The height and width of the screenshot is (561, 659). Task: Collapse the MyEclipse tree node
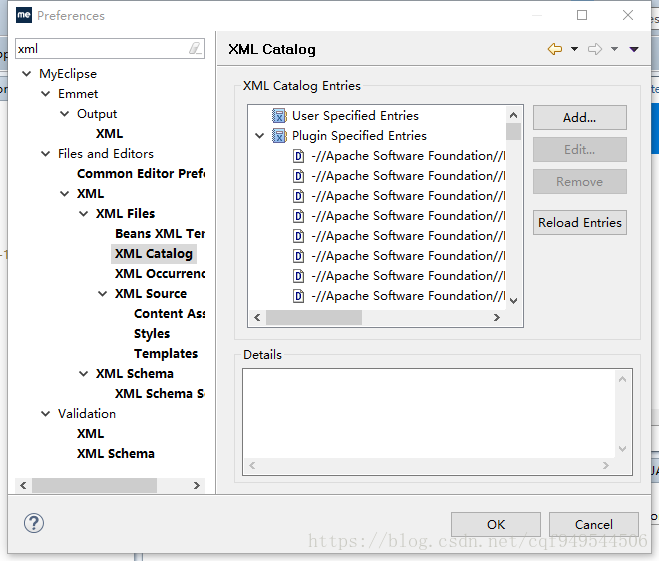(x=26, y=74)
